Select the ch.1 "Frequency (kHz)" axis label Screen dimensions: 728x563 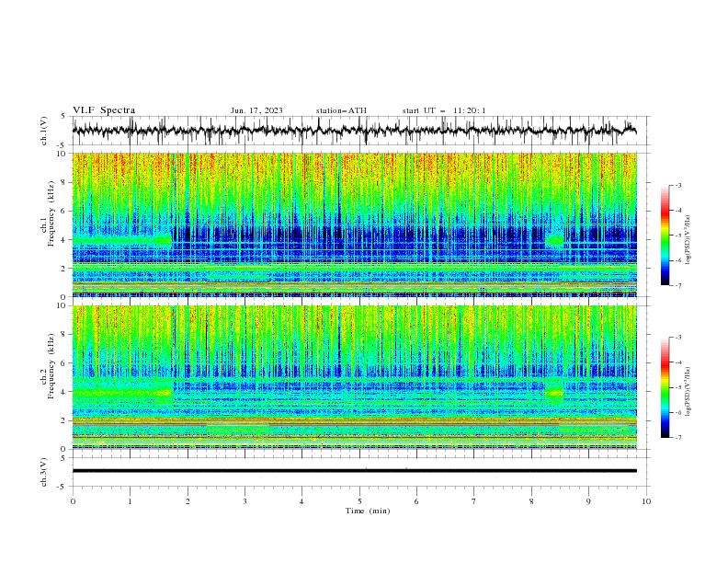51,212
